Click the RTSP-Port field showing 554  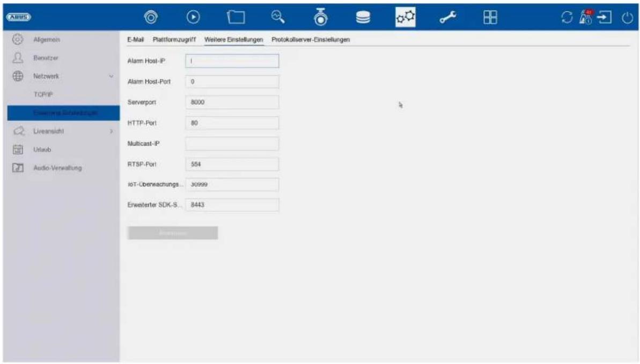(232, 164)
